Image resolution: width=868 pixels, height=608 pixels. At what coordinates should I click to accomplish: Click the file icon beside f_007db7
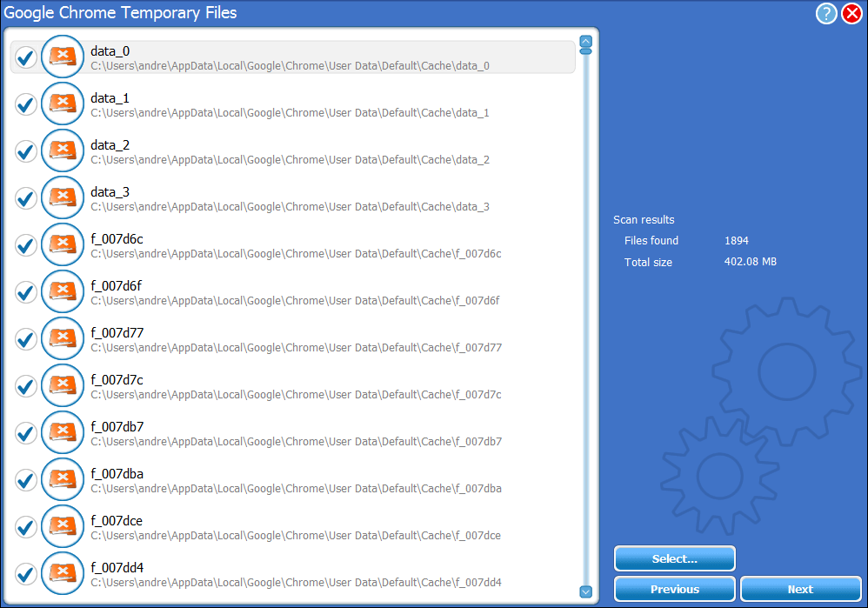[63, 432]
